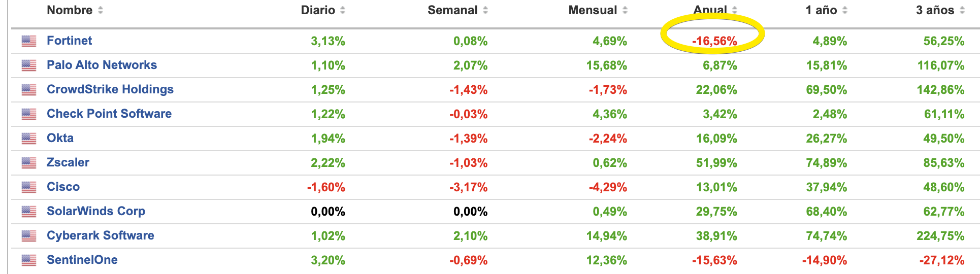The image size is (980, 274).
Task: Click the flag icon beside Zscaler
Action: tap(29, 163)
